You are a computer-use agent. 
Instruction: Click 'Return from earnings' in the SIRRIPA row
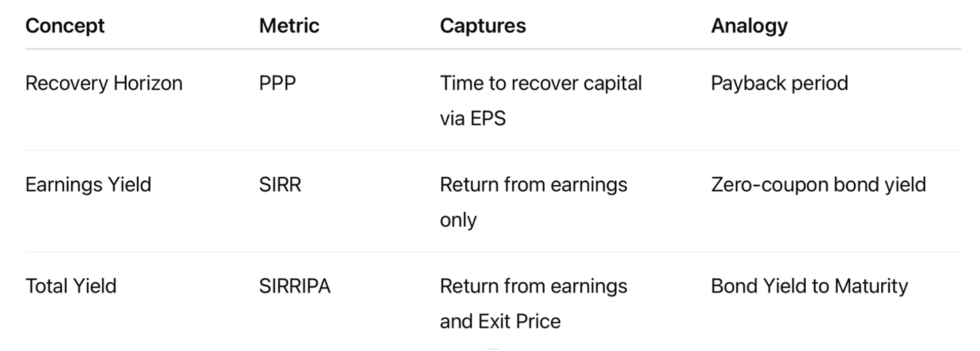point(533,286)
